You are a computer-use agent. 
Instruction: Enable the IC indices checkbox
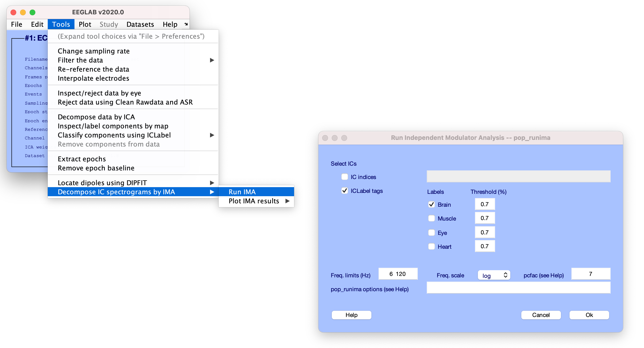(344, 177)
